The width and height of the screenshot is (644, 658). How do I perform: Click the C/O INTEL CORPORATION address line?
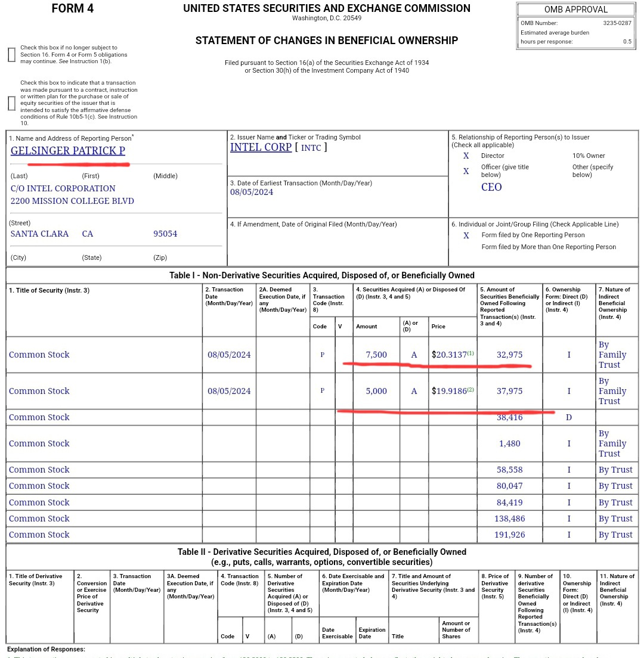(63, 188)
